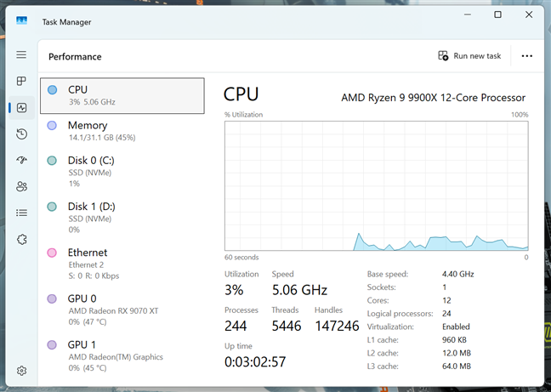Screen dimensions: 551x392
Task: Click the Memory circle indicator
Action: pyautogui.click(x=52, y=125)
